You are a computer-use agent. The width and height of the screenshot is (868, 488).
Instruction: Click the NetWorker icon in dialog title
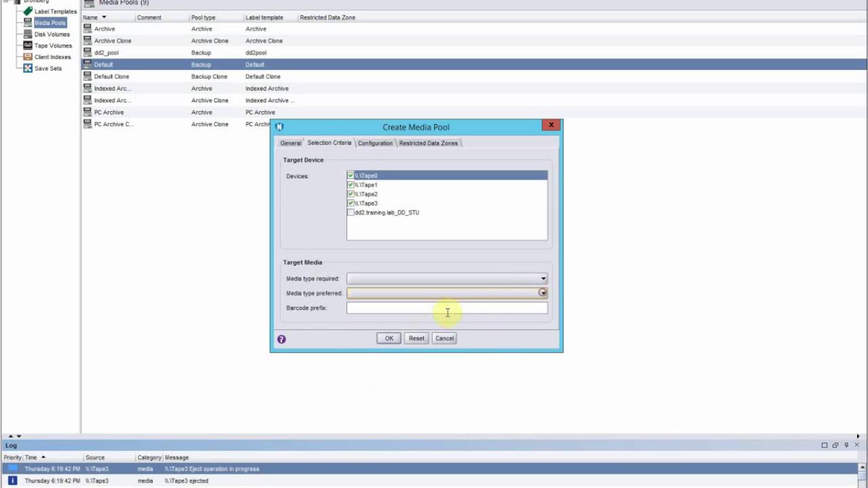pos(279,127)
